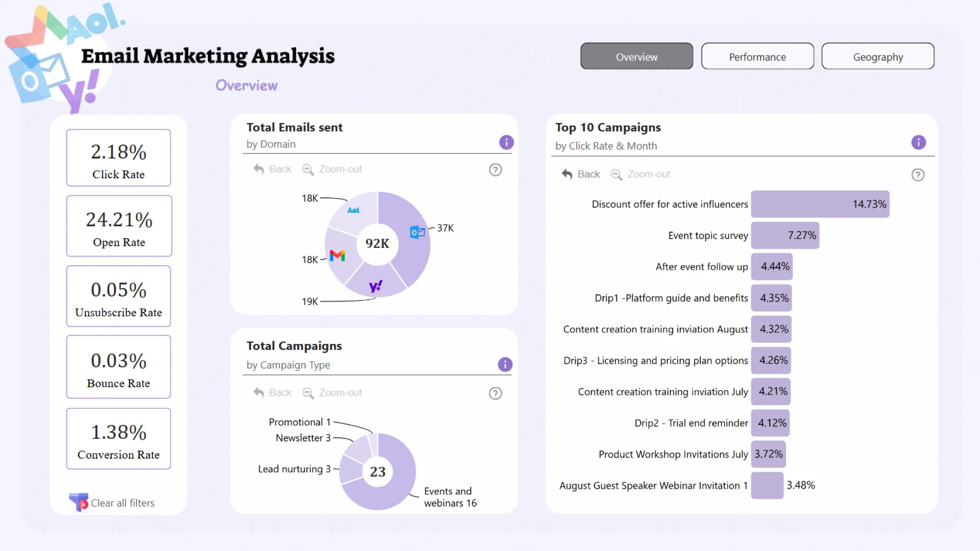Select the Open Rate KPI card

click(119, 226)
